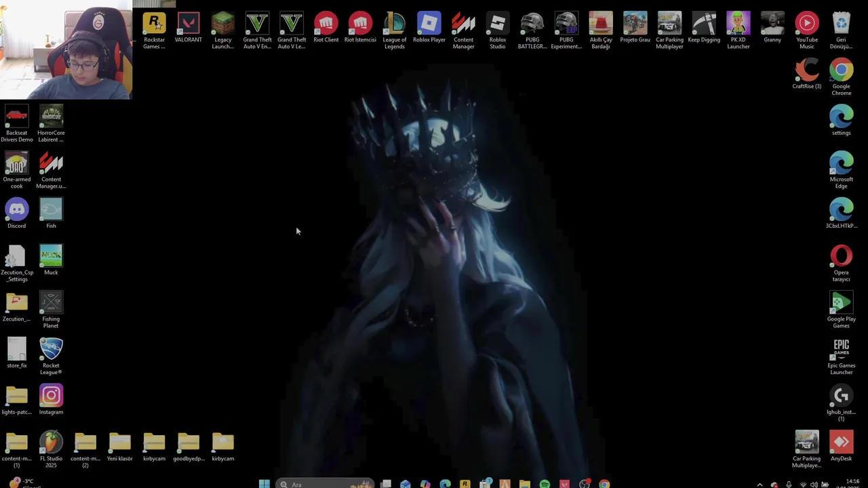This screenshot has height=488, width=868.
Task: Launch VALORANT from the desktop
Action: (189, 28)
